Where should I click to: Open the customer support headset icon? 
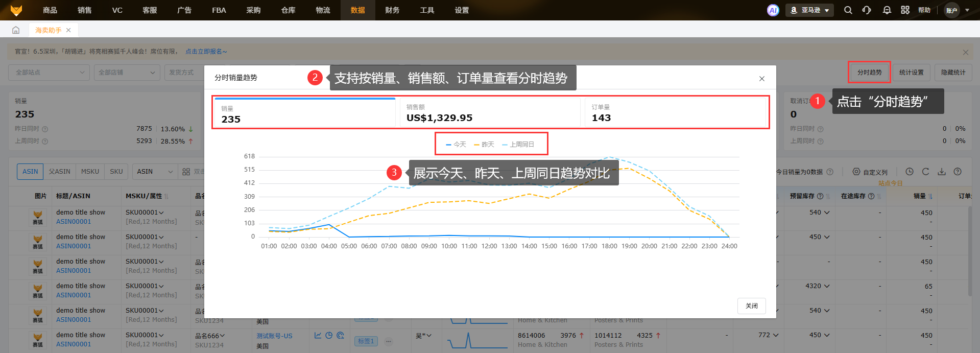[867, 10]
